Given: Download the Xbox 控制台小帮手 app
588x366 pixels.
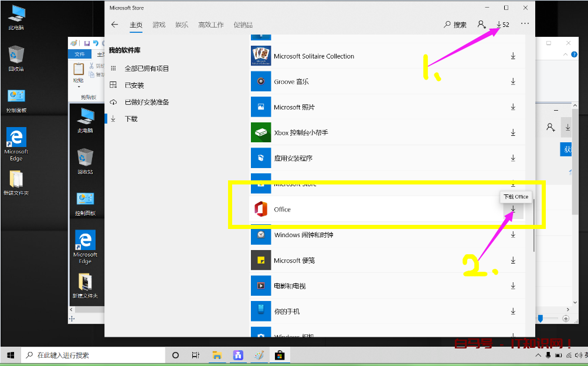Looking at the screenshot, I should click(513, 133).
